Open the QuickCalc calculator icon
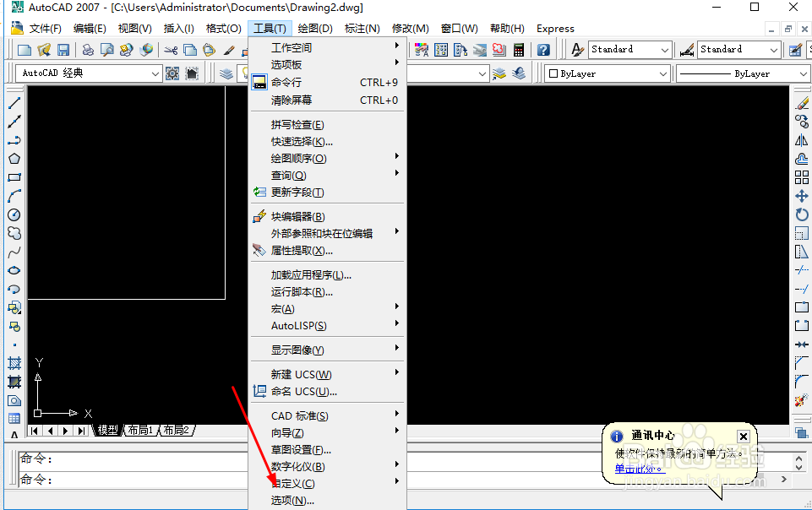812x510 pixels. [x=518, y=50]
